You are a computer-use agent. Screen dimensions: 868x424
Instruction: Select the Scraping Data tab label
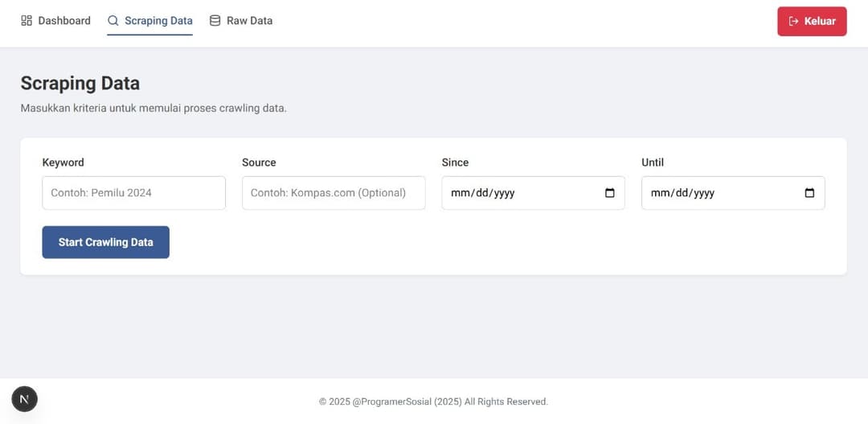coord(158,21)
